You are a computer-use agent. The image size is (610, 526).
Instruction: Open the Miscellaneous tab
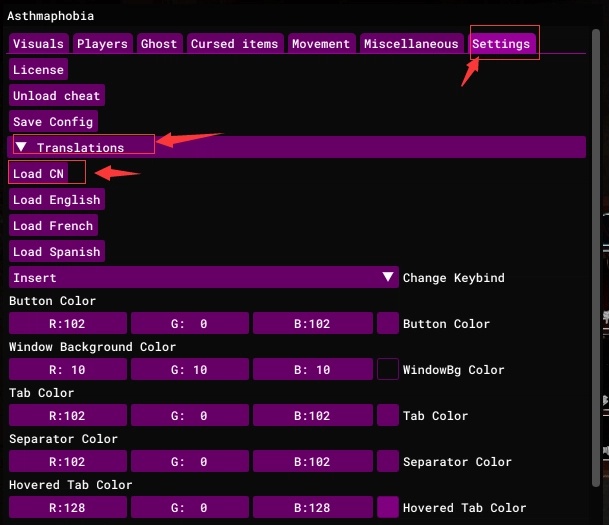(x=411, y=44)
